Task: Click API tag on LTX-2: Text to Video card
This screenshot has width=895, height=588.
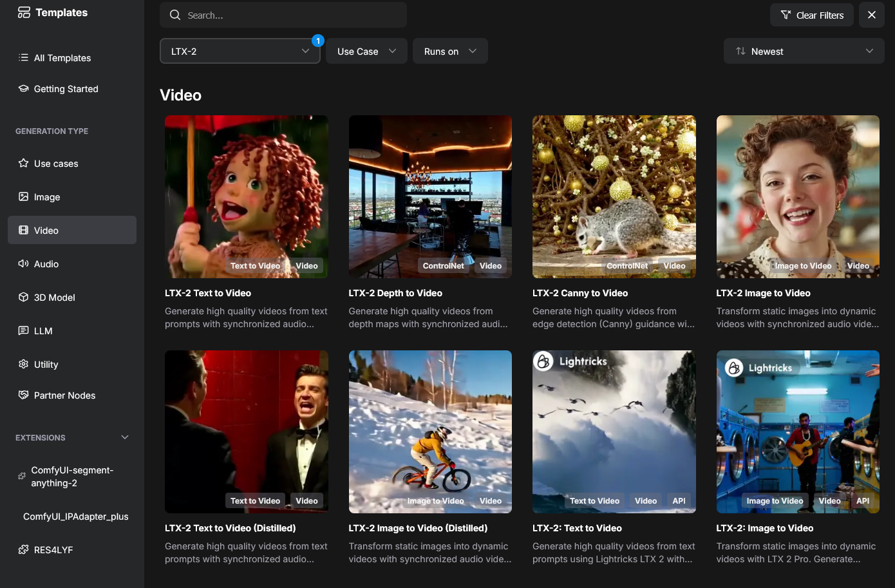Action: coord(679,500)
